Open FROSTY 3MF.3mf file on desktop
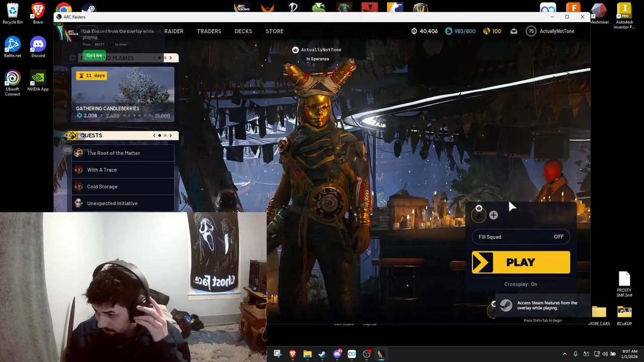Image resolution: width=644 pixels, height=362 pixels. tap(624, 285)
